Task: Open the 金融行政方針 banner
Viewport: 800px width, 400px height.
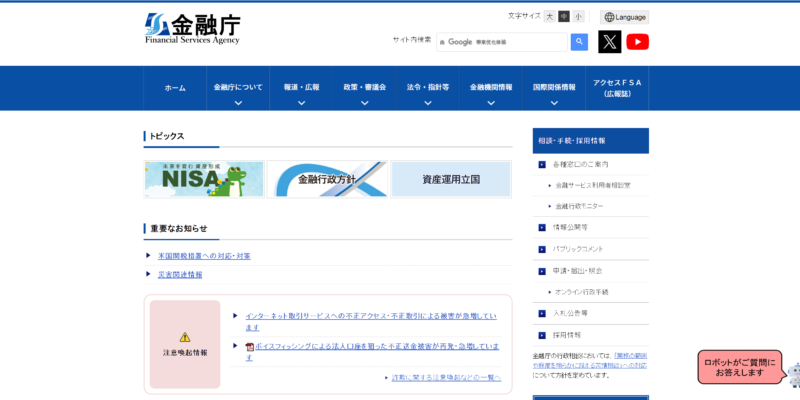Action: click(327, 179)
